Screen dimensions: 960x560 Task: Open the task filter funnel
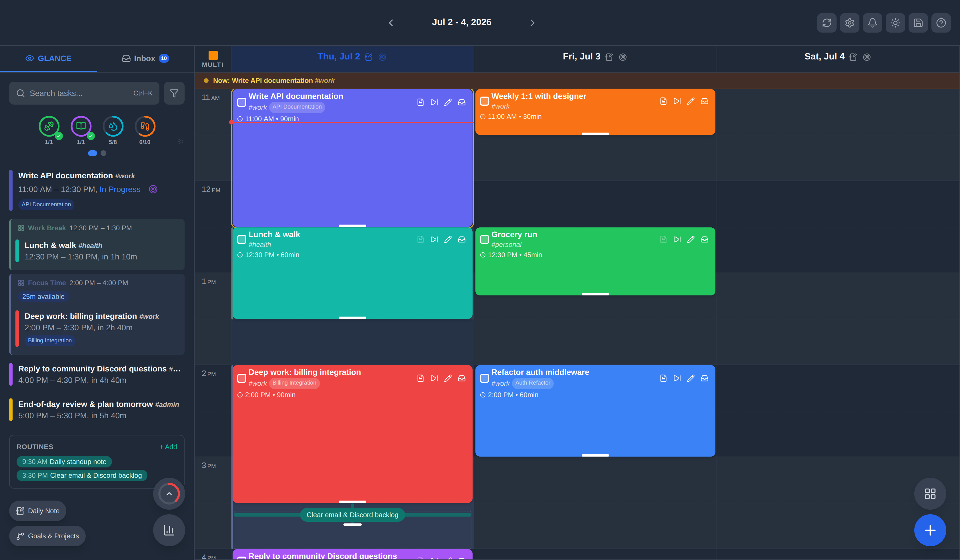pyautogui.click(x=174, y=93)
